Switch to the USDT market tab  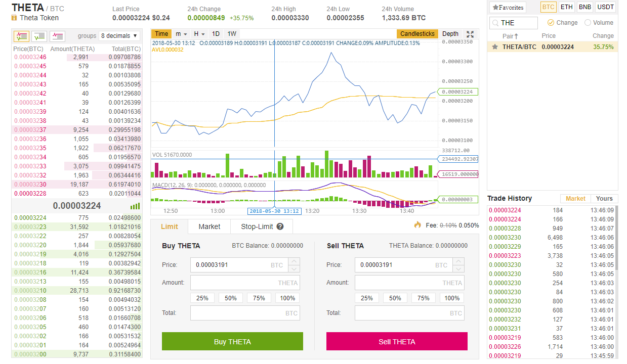click(x=606, y=7)
